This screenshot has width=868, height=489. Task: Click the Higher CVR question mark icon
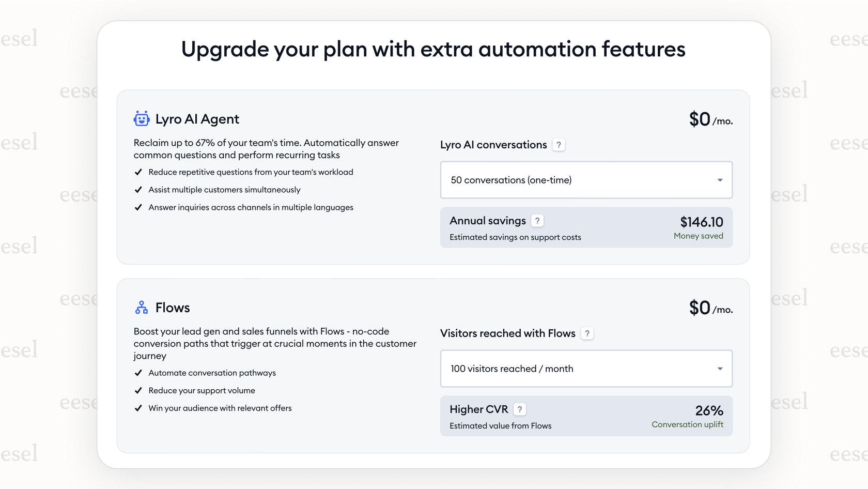[x=520, y=409]
